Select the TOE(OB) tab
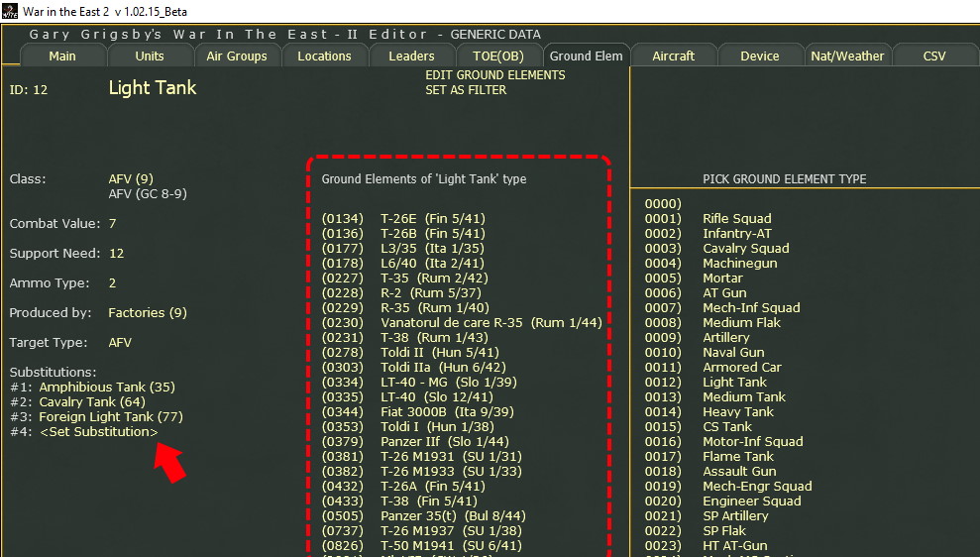 (498, 56)
